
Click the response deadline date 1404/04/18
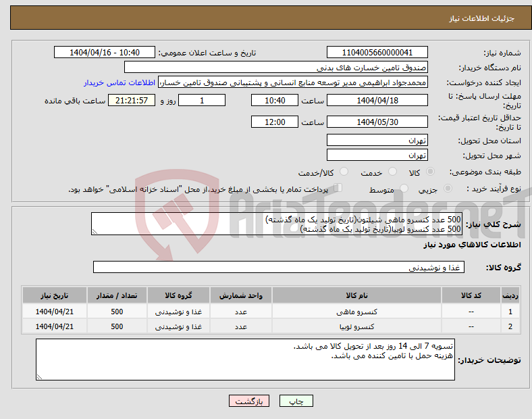click(377, 100)
